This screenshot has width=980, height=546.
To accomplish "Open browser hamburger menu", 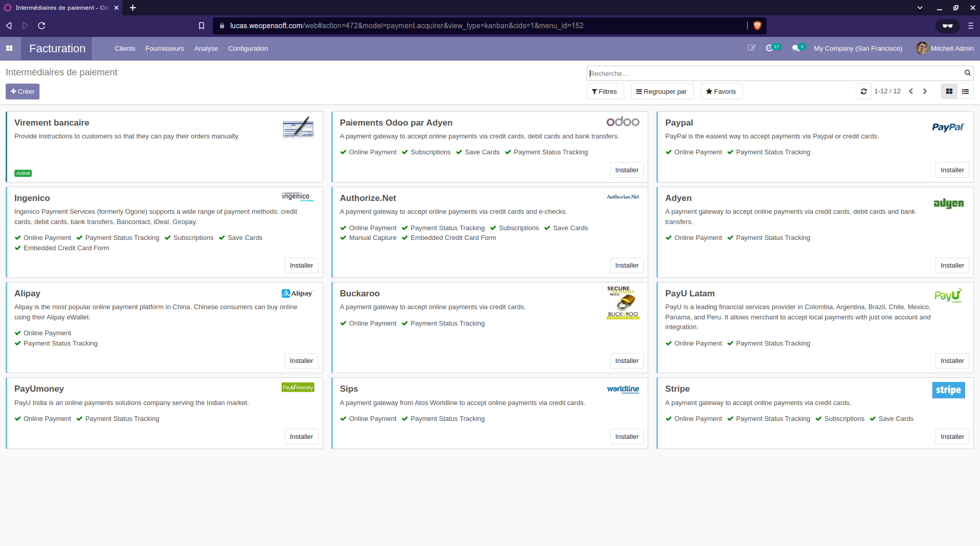I will tap(970, 26).
